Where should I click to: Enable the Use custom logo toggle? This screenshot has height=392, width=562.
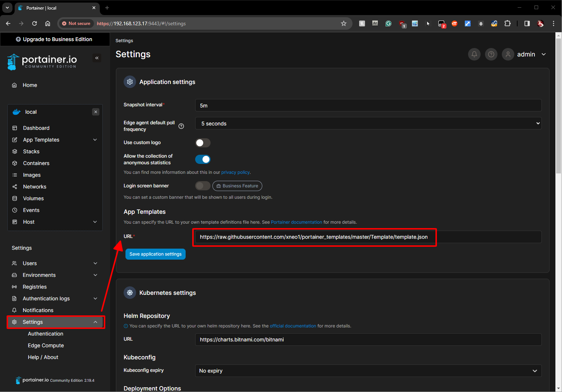point(203,143)
